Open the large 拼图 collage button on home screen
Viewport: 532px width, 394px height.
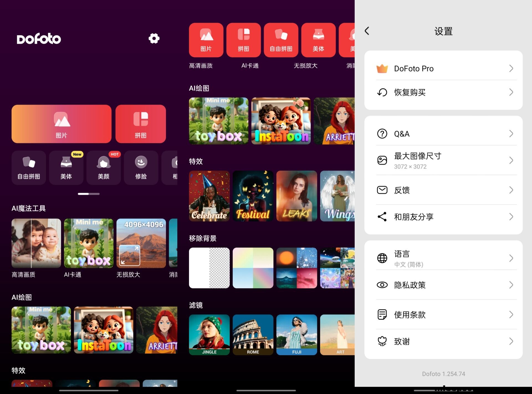click(x=141, y=124)
